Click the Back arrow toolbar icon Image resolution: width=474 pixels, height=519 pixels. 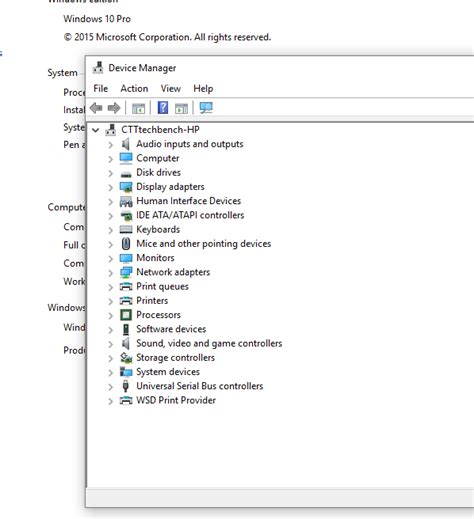(96, 108)
